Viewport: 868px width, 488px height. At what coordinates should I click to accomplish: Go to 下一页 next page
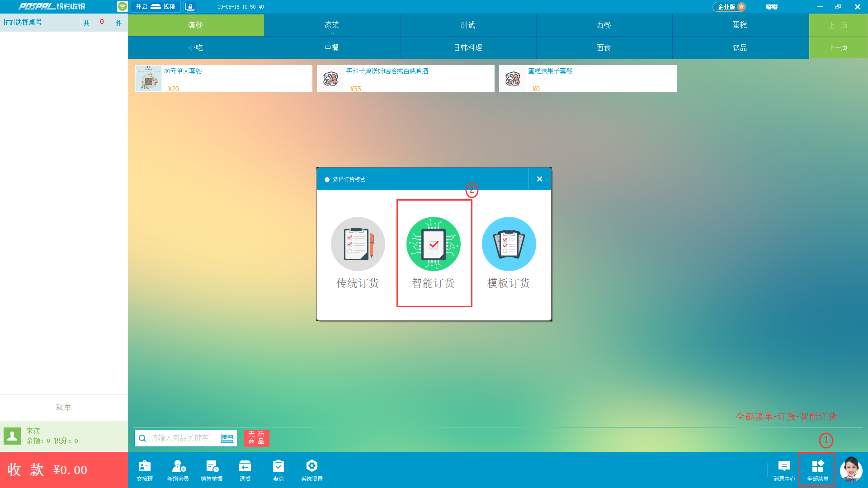click(x=838, y=47)
